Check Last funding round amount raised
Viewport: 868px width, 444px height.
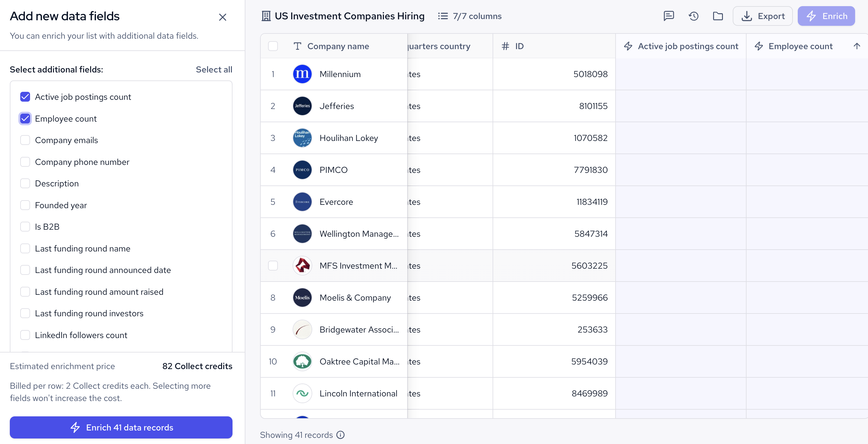[x=25, y=291]
